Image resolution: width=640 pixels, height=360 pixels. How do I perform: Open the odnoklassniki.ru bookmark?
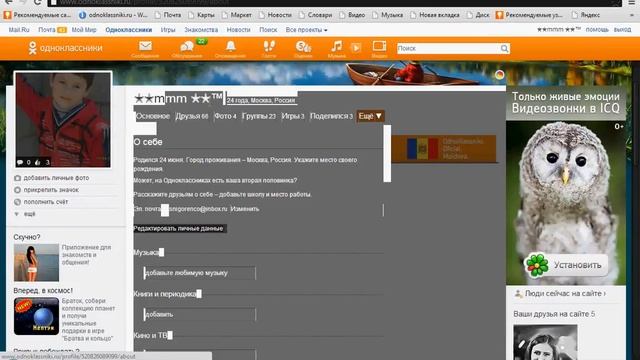(113, 15)
